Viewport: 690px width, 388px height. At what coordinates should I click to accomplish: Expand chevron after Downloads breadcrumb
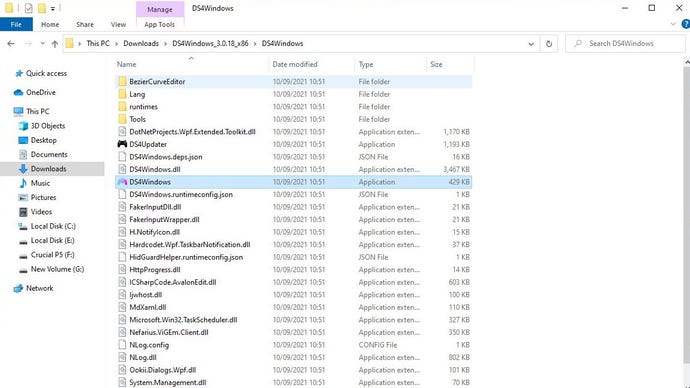pyautogui.click(x=165, y=44)
